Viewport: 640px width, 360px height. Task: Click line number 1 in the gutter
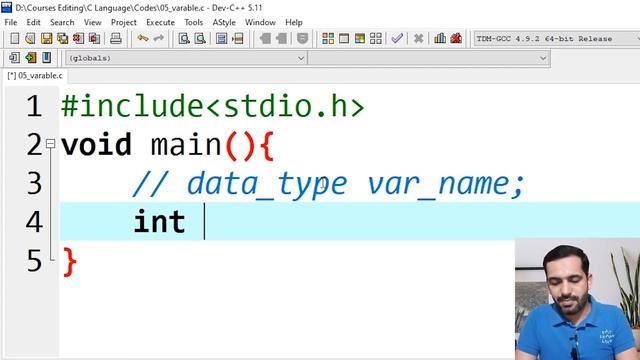click(x=34, y=106)
